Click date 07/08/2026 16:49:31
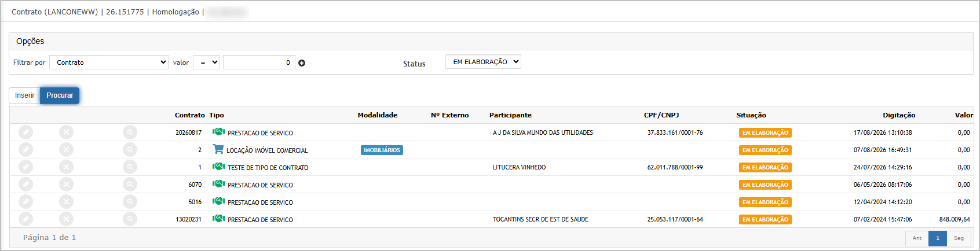The height and width of the screenshot is (251, 980). click(x=883, y=150)
